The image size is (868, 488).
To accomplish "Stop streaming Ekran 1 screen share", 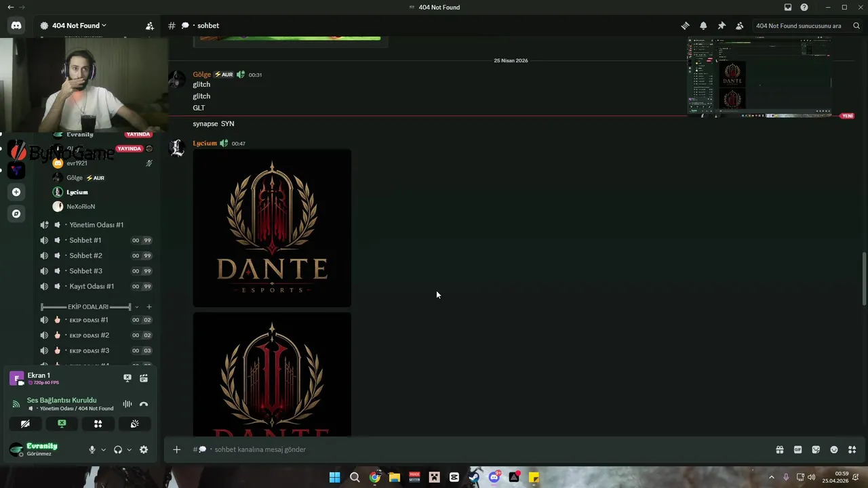I will (x=127, y=378).
